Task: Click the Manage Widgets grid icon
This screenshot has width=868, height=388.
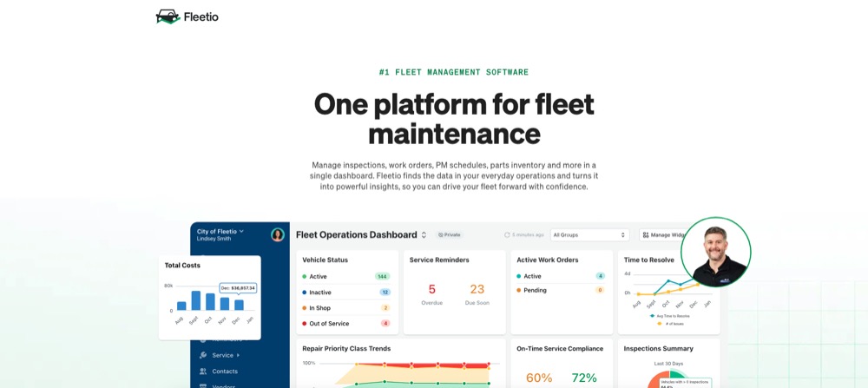Action: [645, 235]
